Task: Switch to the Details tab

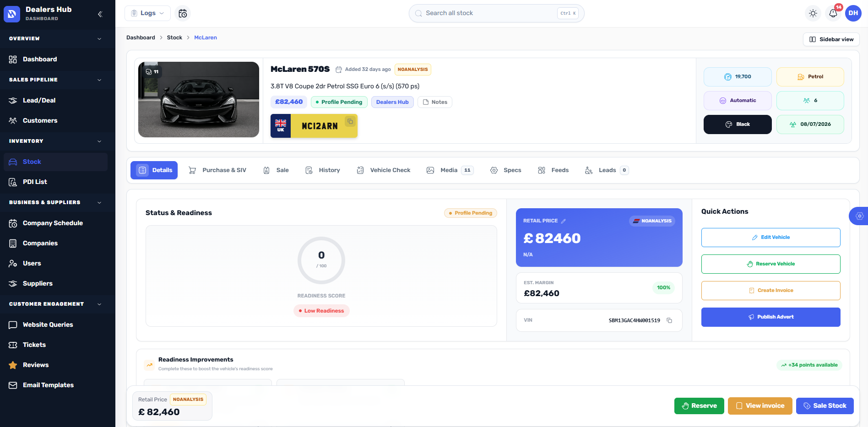Action: tap(154, 170)
